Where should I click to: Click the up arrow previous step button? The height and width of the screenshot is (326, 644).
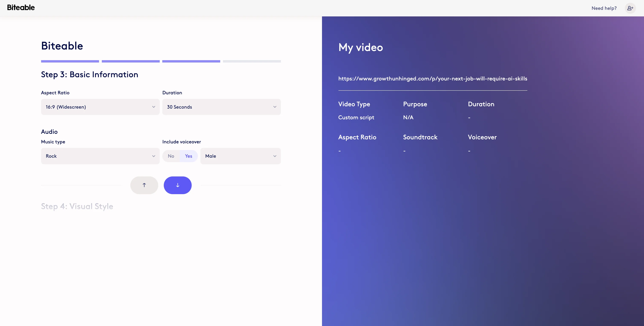point(144,185)
